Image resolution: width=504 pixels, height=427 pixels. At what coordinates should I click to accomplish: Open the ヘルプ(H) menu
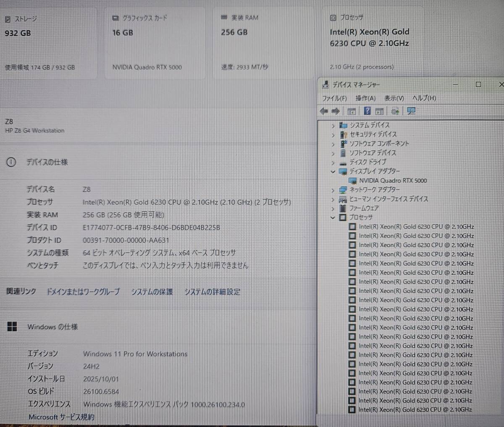(x=424, y=98)
